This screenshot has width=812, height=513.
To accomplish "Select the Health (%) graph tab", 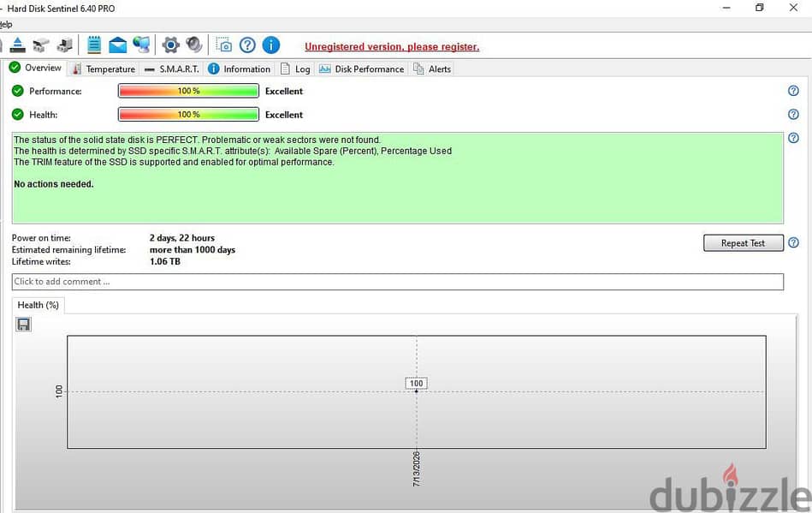I will pos(39,305).
